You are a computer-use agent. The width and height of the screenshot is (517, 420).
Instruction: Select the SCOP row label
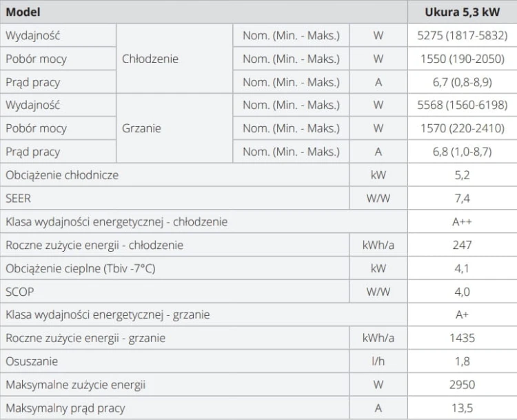(x=20, y=292)
